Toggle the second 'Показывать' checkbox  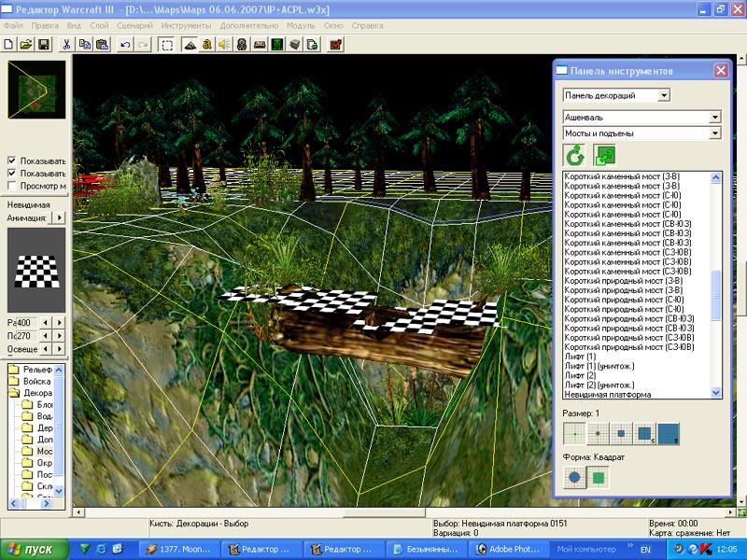[12, 173]
